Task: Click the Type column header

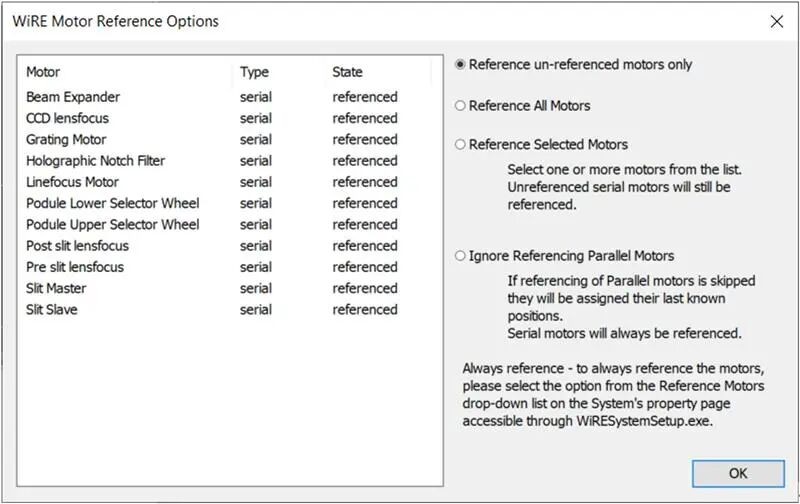Action: pyautogui.click(x=254, y=72)
